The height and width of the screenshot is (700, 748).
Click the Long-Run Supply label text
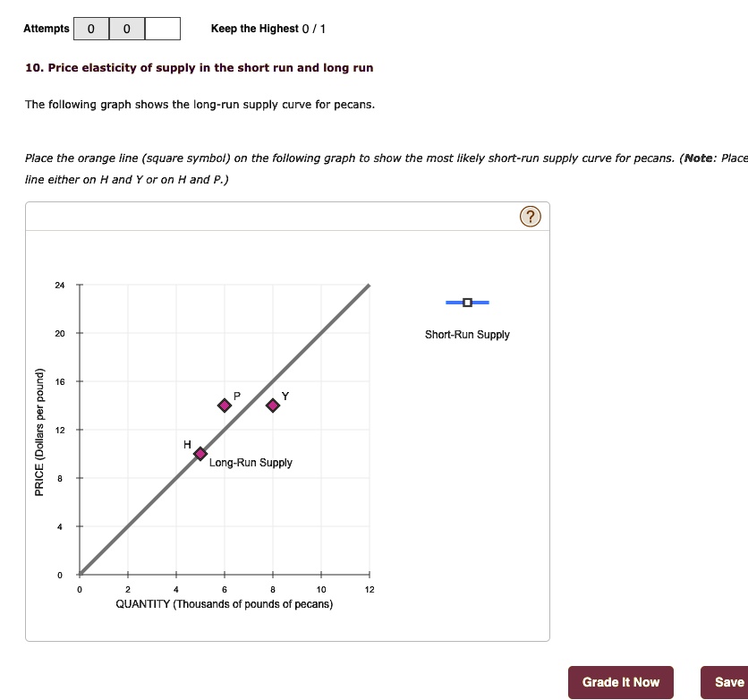pyautogui.click(x=251, y=463)
